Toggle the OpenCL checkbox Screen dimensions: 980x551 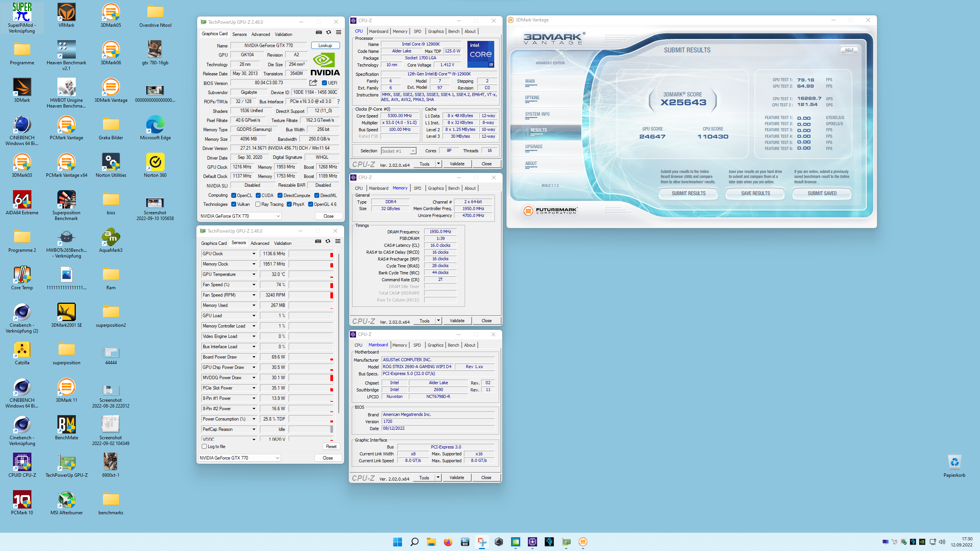[x=234, y=196]
